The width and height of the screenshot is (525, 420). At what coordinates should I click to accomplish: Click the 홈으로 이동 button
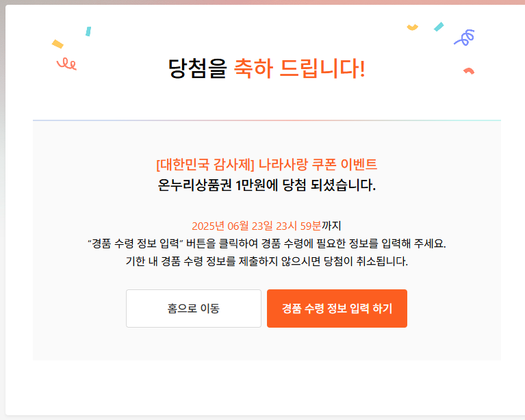click(194, 309)
